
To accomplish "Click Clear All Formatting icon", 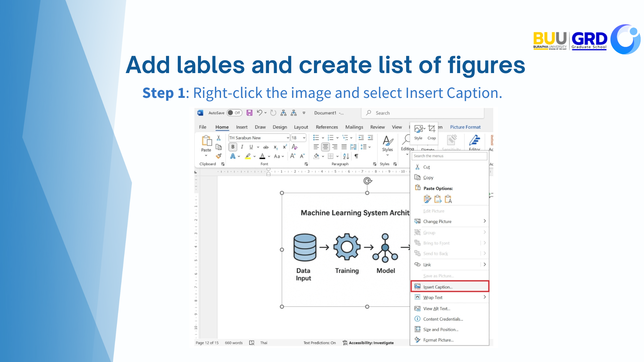I will pos(294,147).
